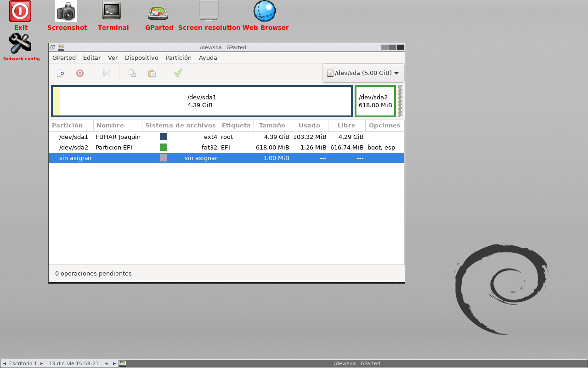Click the green fat32 color swatch
The image size is (588, 368).
click(x=164, y=148)
